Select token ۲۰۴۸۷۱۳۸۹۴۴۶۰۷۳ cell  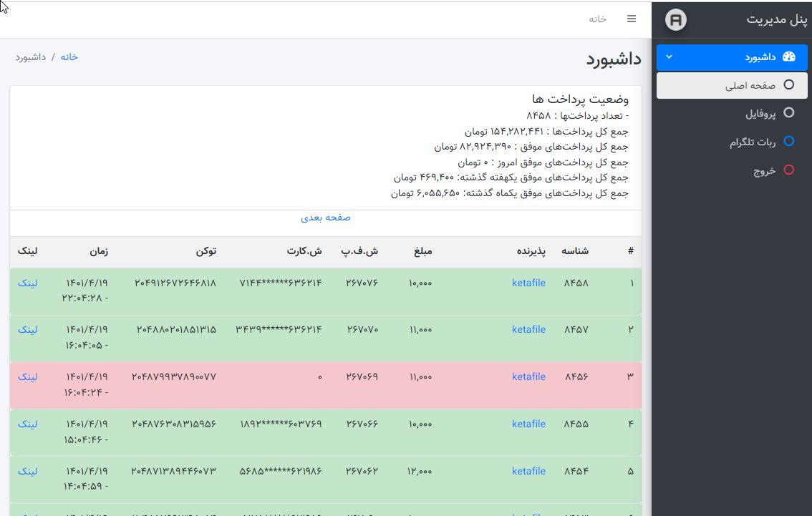173,472
